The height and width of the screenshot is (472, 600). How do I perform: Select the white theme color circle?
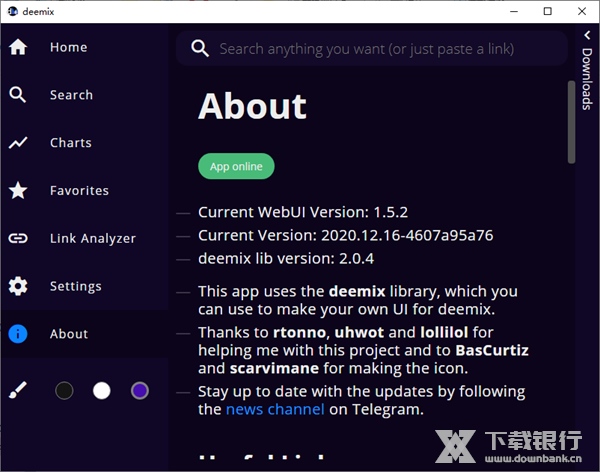point(101,390)
